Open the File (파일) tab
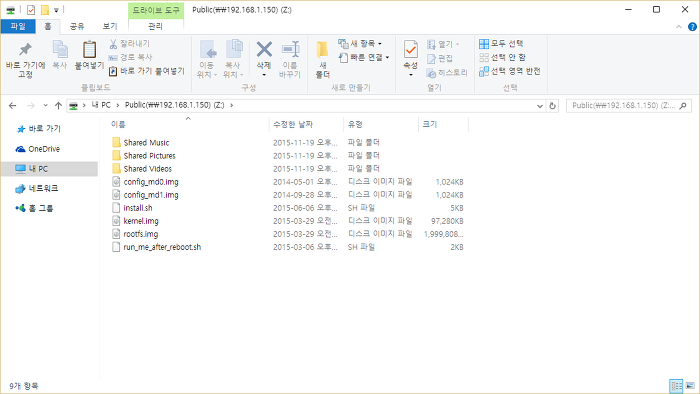The image size is (700, 394). point(18,26)
